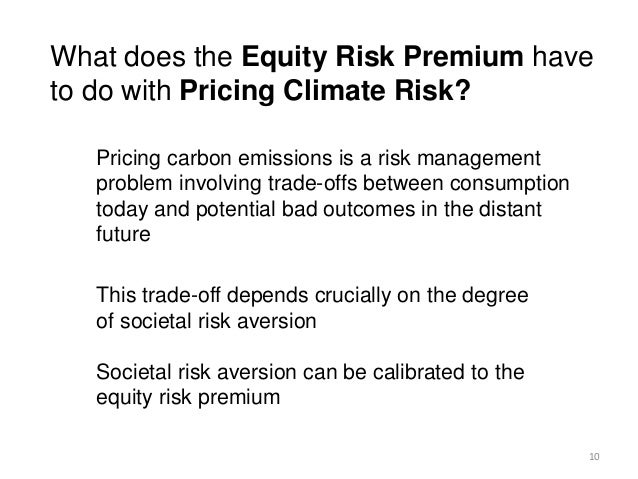Viewport: 638px width, 479px height.
Task: Click the word have ending the title's first line
Action: [x=563, y=56]
